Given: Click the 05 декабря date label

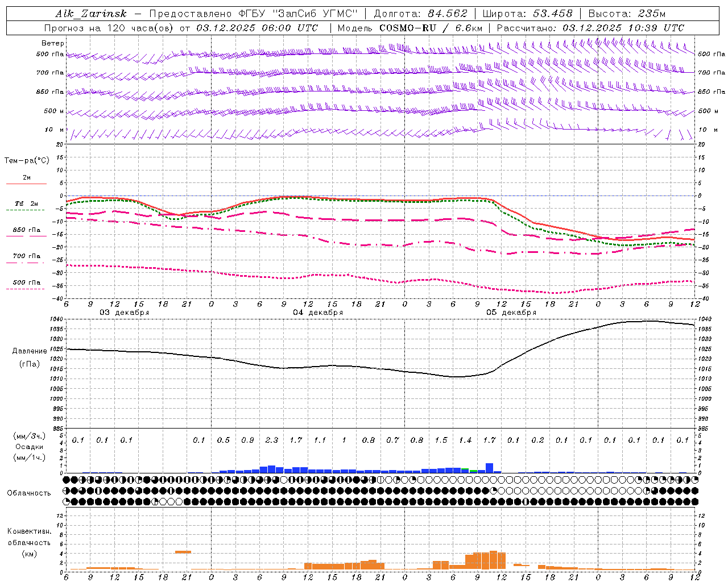Looking at the screenshot, I should click(511, 312).
